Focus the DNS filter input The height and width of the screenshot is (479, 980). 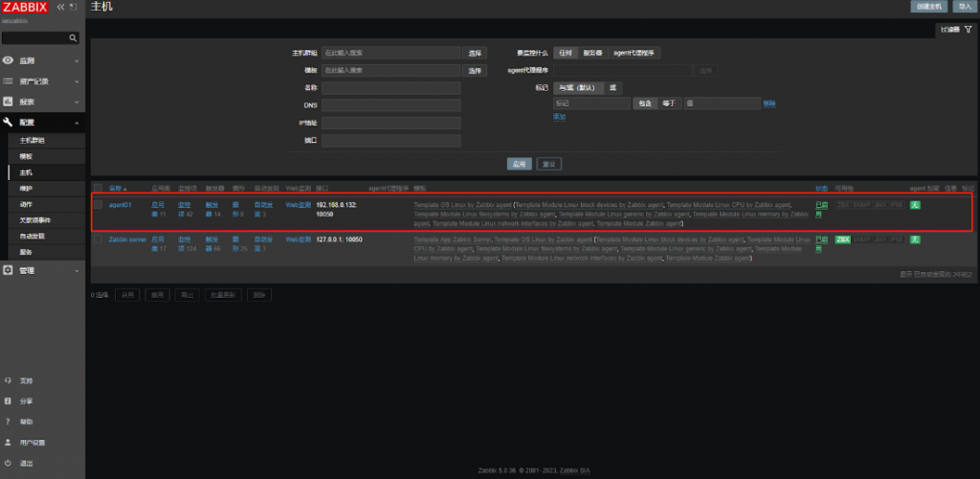pos(391,105)
